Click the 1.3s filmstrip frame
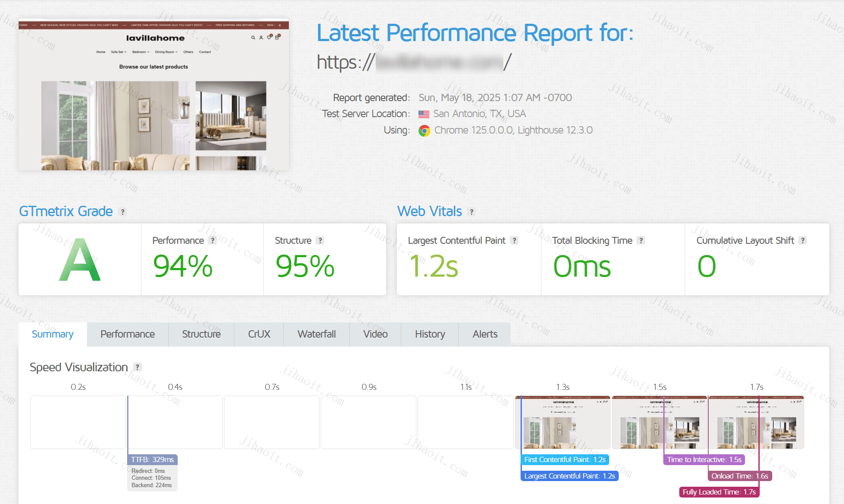The height and width of the screenshot is (504, 844). (563, 422)
